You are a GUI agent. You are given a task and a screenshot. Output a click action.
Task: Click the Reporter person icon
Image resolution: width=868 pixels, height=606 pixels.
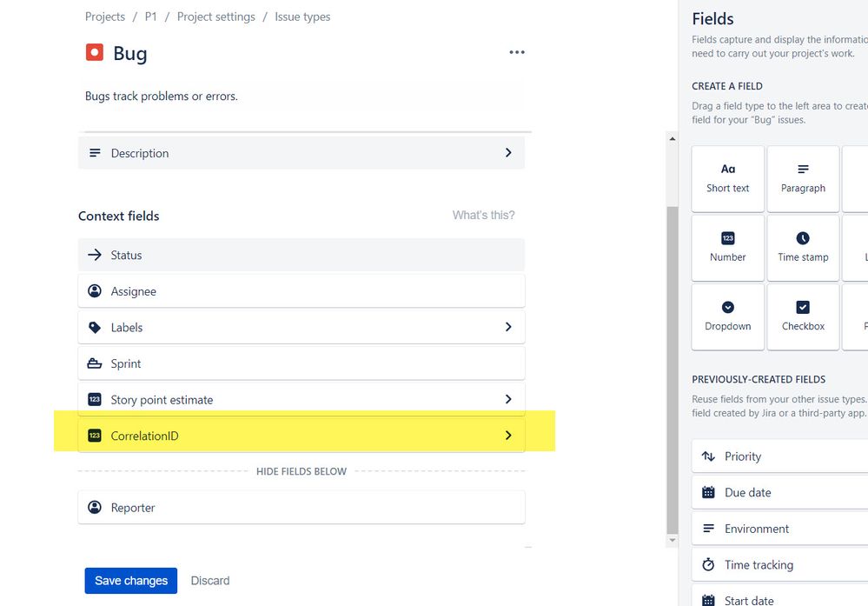click(x=95, y=508)
